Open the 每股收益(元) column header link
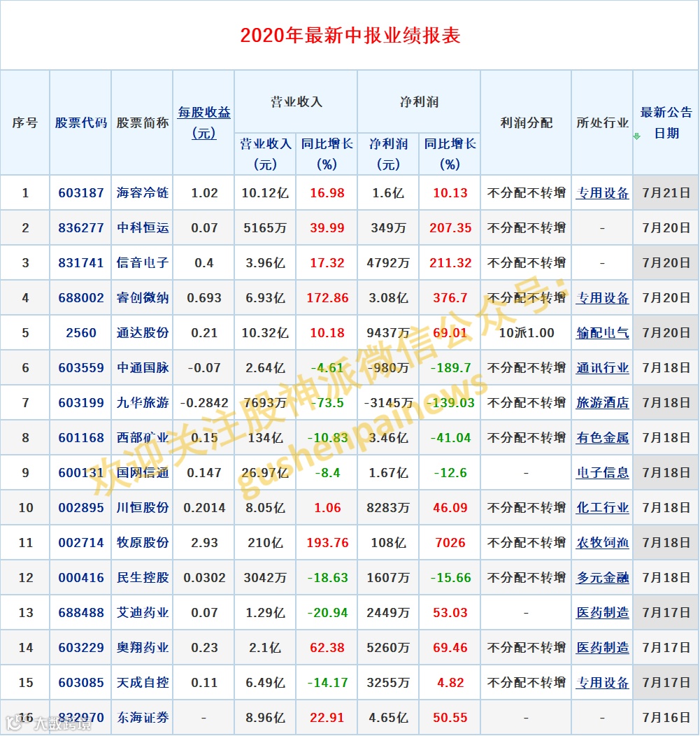 click(x=203, y=122)
